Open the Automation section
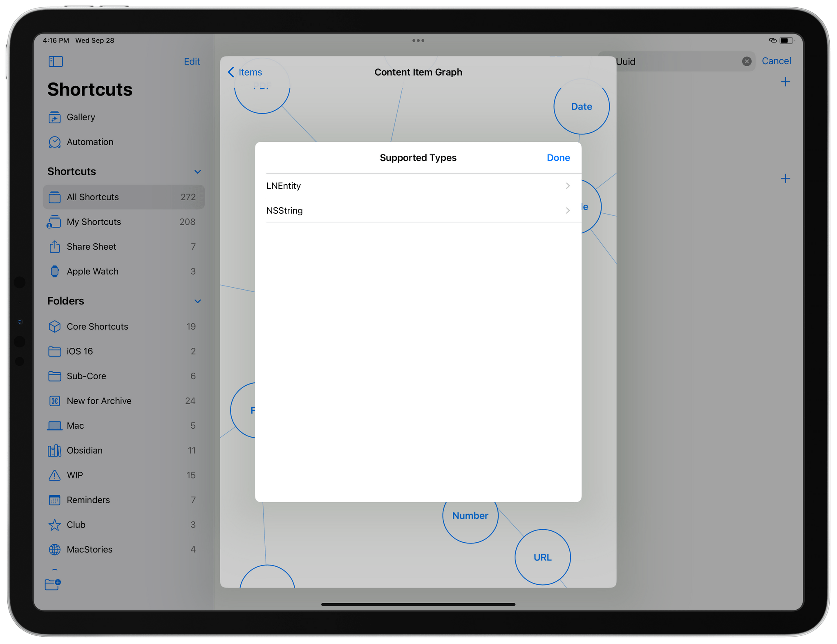The height and width of the screenshot is (644, 837). 123,142
